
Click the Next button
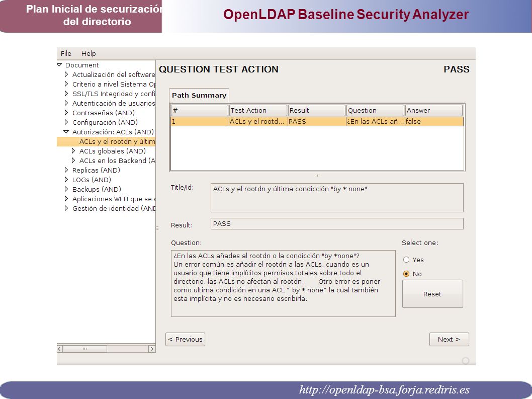[449, 339]
